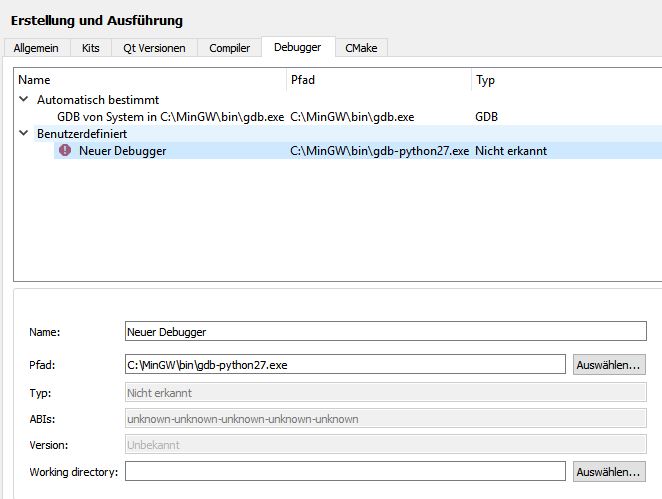662x499 pixels.
Task: Collapse the Benutzerdefiniert tree group
Action: click(x=24, y=133)
